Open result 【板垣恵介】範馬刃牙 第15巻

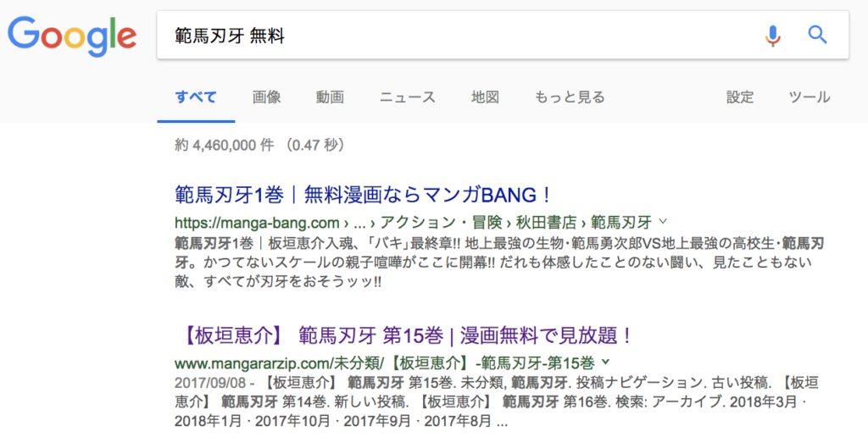406,335
